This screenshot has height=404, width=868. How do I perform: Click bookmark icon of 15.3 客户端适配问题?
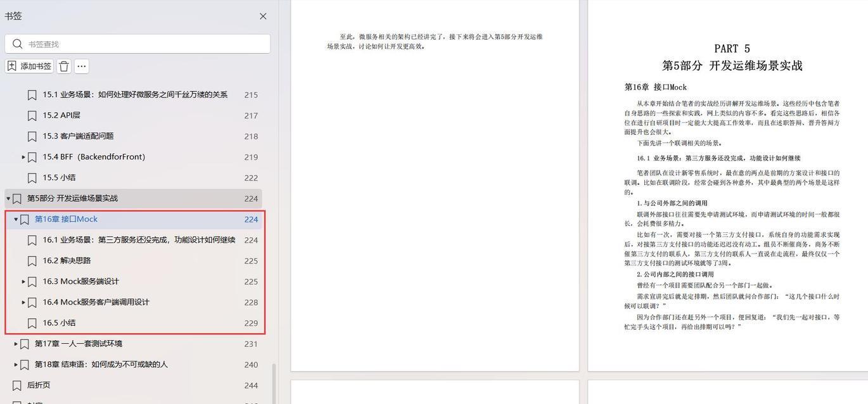32,136
